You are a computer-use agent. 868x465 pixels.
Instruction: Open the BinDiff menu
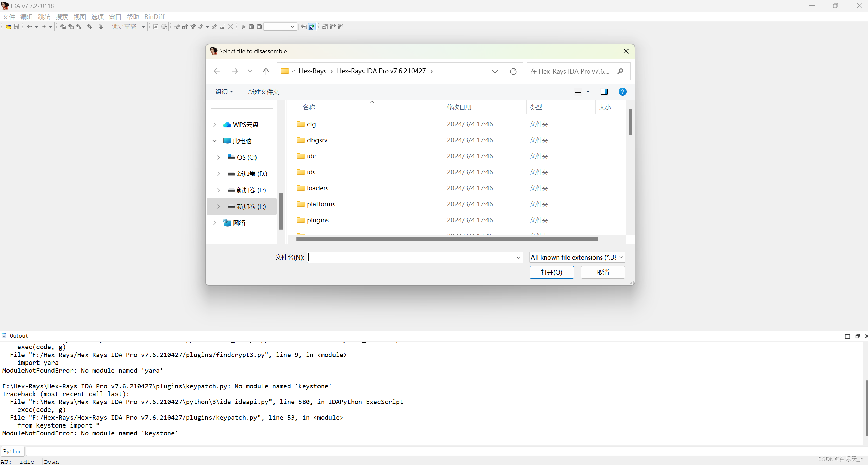tap(154, 17)
